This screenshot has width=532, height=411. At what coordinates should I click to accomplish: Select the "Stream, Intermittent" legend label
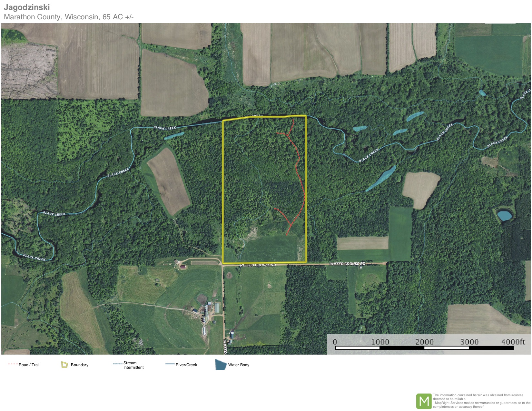pos(133,365)
